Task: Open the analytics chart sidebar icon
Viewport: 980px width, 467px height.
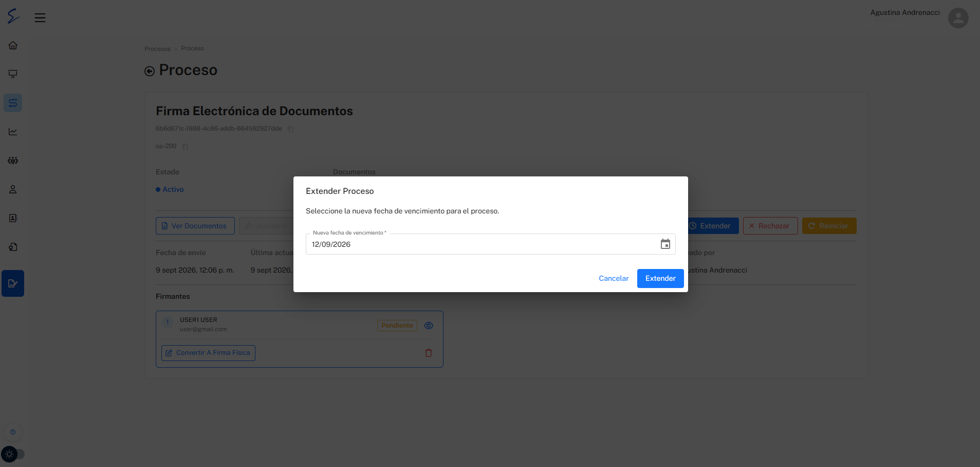Action: click(13, 132)
